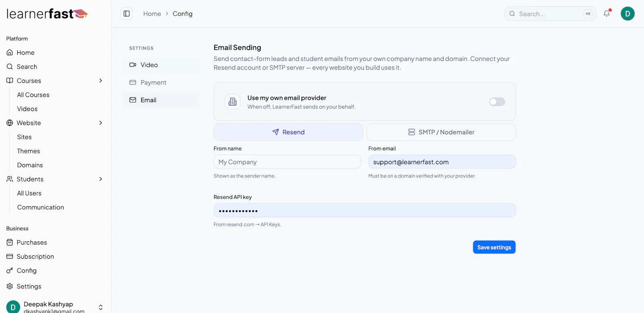Open the notifications bell

pyautogui.click(x=607, y=14)
